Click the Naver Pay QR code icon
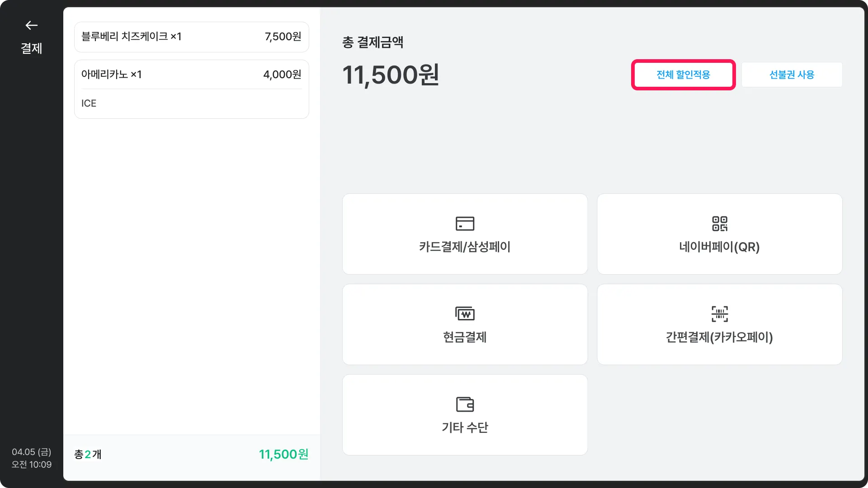 (719, 223)
